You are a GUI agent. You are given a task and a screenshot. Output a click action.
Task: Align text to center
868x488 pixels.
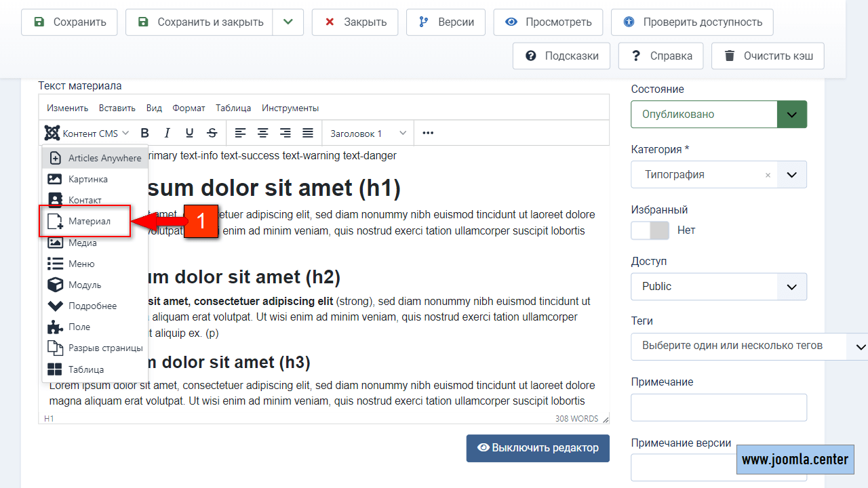(x=262, y=133)
